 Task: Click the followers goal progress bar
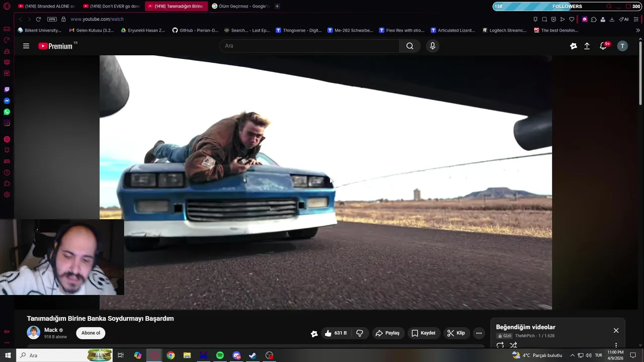pyautogui.click(x=567, y=7)
